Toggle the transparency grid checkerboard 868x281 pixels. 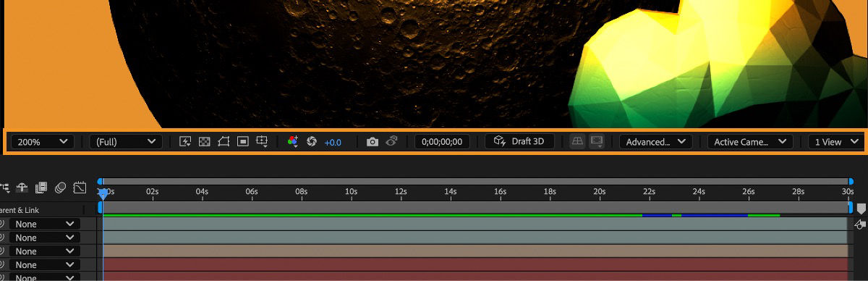(x=205, y=142)
